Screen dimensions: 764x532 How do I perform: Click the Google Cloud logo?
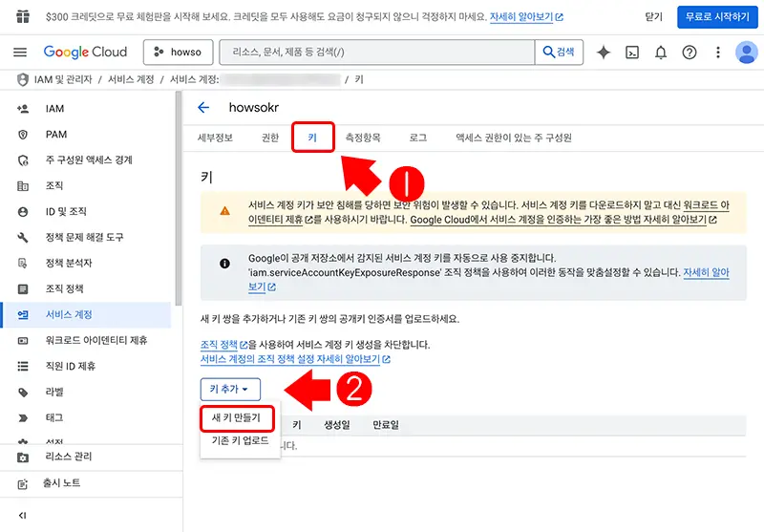coord(85,52)
